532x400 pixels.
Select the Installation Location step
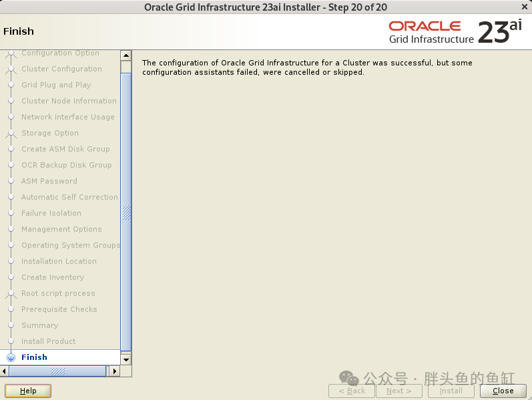pyautogui.click(x=59, y=261)
